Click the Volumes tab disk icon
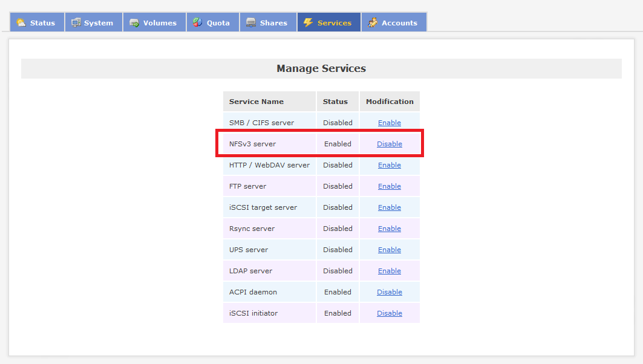Image resolution: width=643 pixels, height=364 pixels. pos(134,22)
